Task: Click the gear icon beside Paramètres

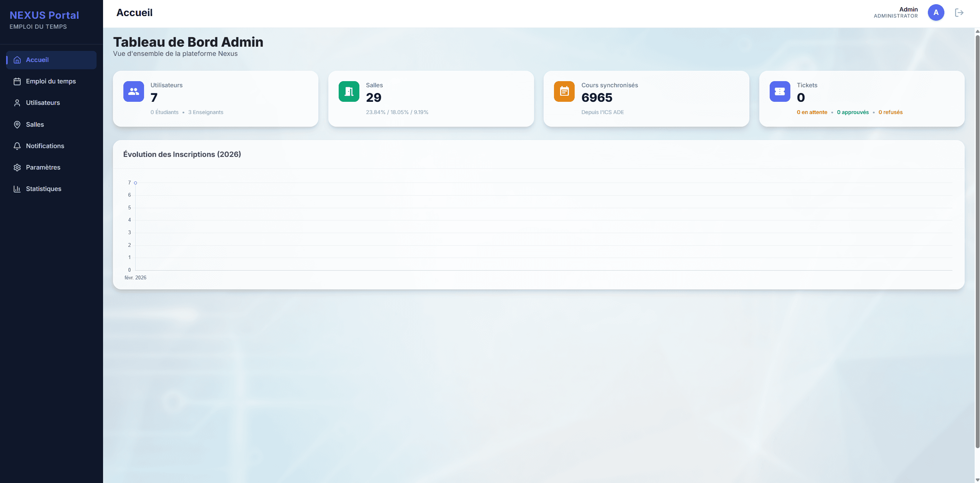Action: point(17,167)
